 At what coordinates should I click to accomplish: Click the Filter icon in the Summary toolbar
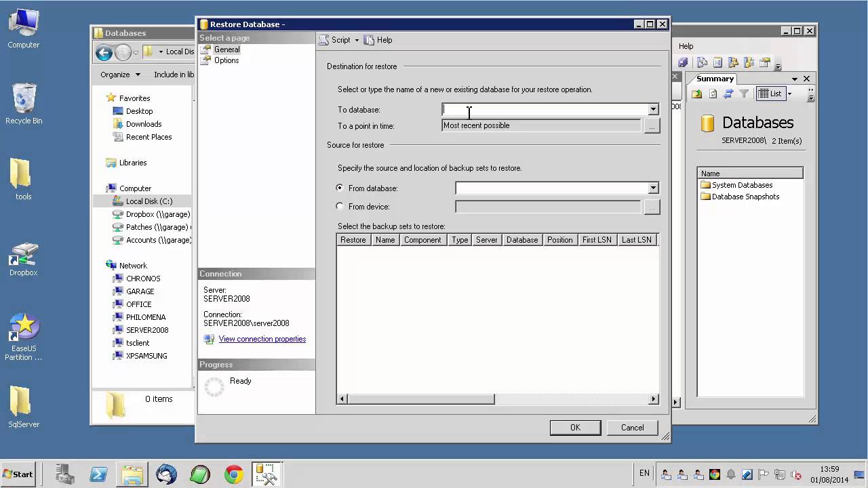[x=745, y=94]
